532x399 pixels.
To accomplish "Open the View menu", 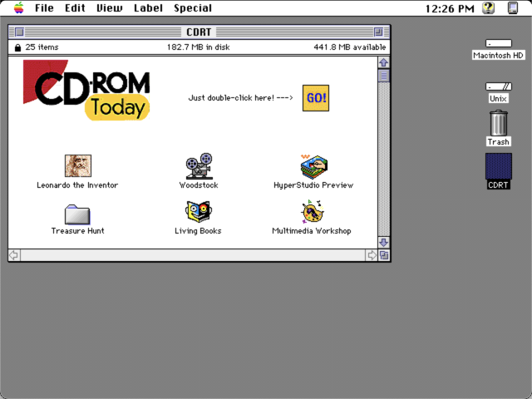I will pos(110,8).
